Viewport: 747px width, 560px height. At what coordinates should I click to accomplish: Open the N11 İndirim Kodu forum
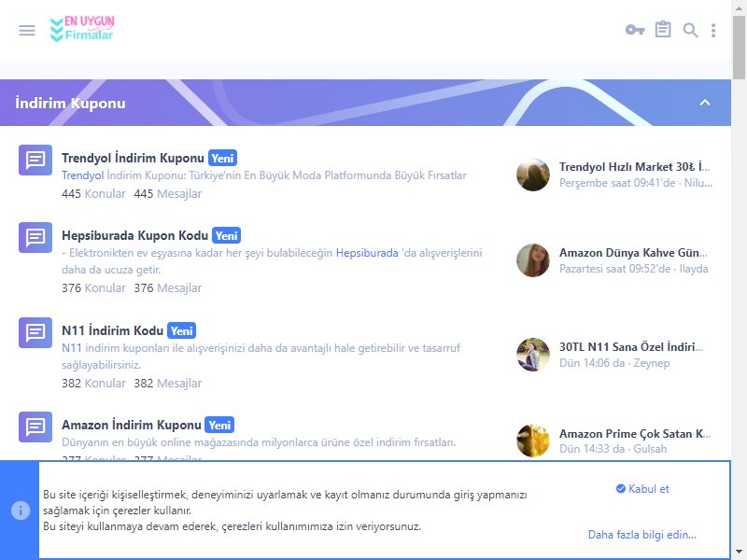click(112, 330)
